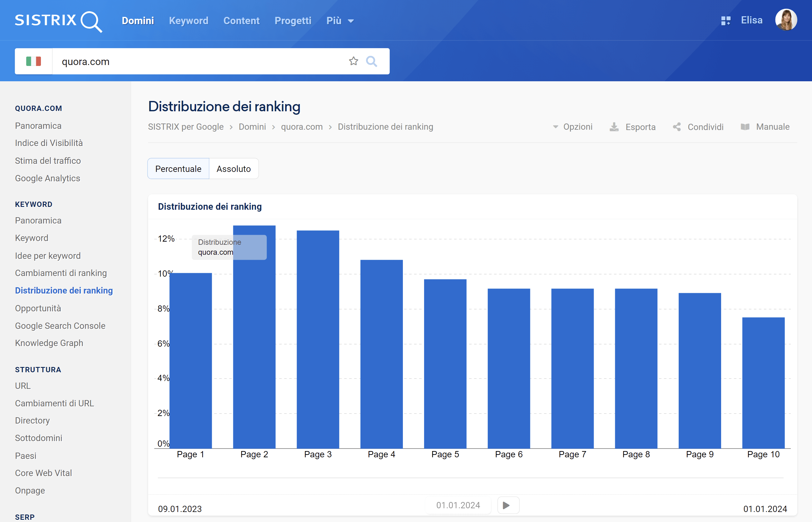Open Elisa's profile avatar
Image resolution: width=812 pixels, height=522 pixels.
click(x=786, y=20)
